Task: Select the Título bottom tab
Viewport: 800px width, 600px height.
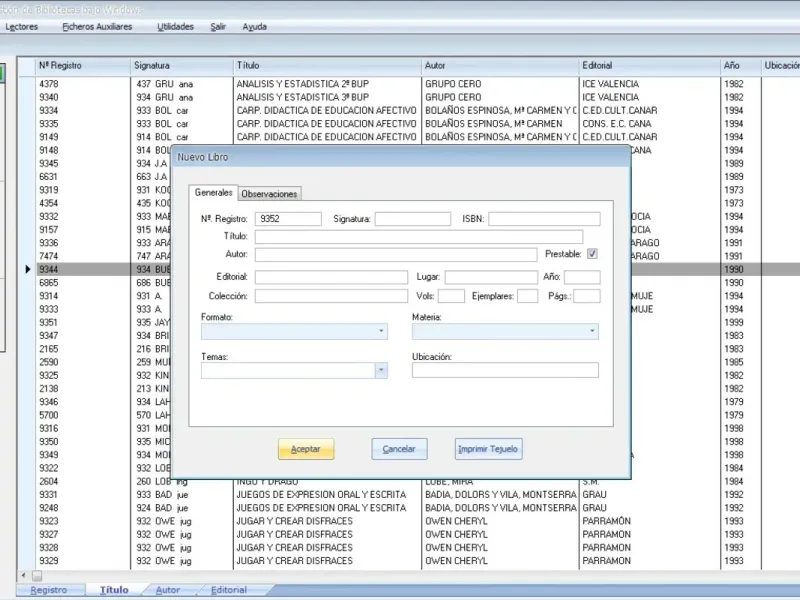Action: 114,590
